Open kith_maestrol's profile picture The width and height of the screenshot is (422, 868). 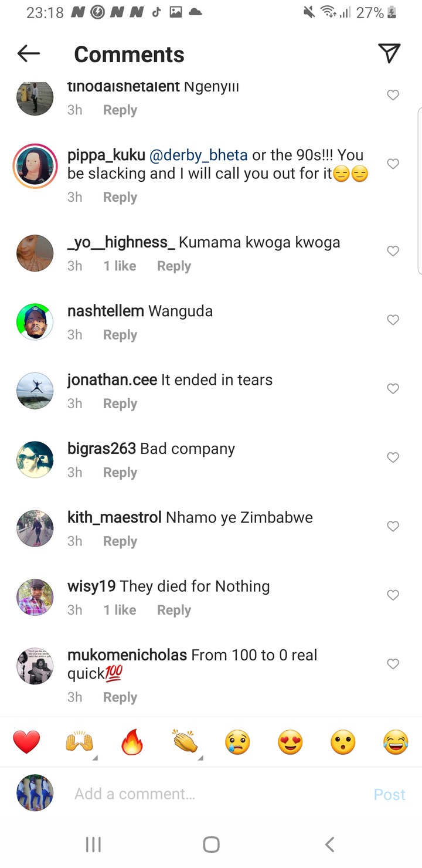pyautogui.click(x=35, y=528)
